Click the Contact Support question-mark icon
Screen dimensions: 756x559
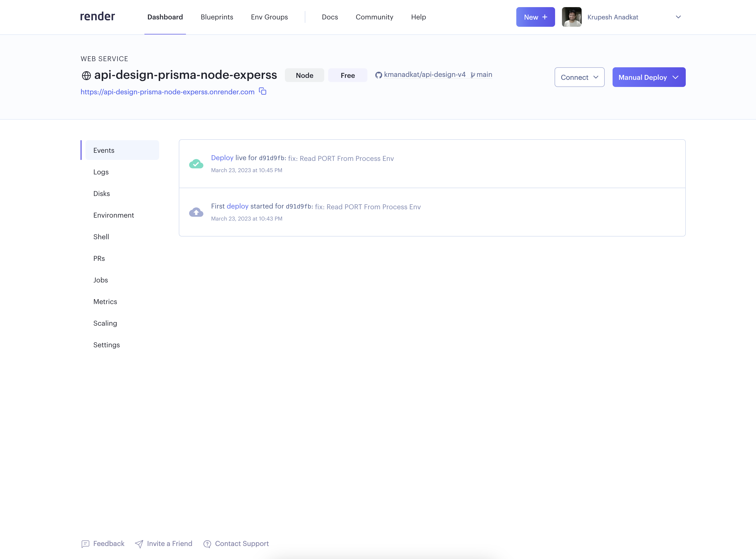(x=207, y=544)
